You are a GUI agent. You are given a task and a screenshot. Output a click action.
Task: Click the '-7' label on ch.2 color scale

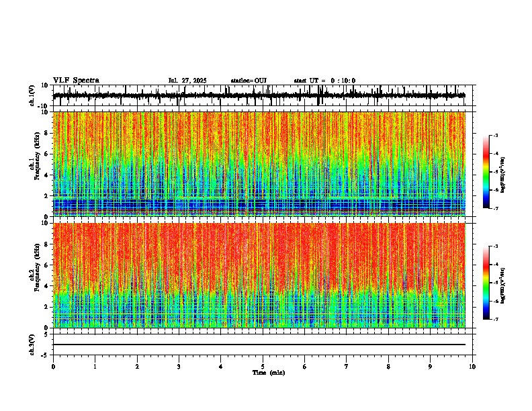coord(495,319)
